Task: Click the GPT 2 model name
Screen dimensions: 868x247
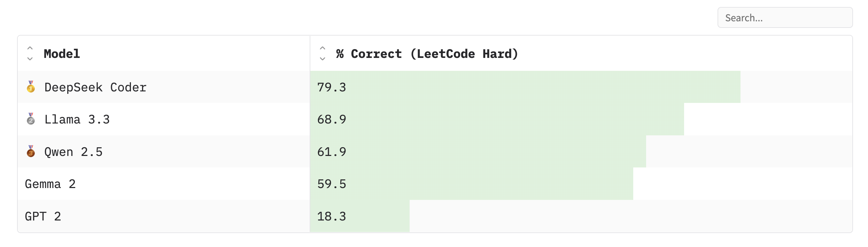Action: [x=43, y=216]
